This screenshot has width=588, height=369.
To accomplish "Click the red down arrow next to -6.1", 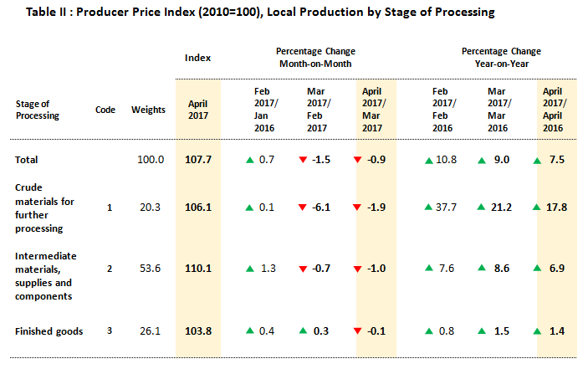I will [x=304, y=207].
